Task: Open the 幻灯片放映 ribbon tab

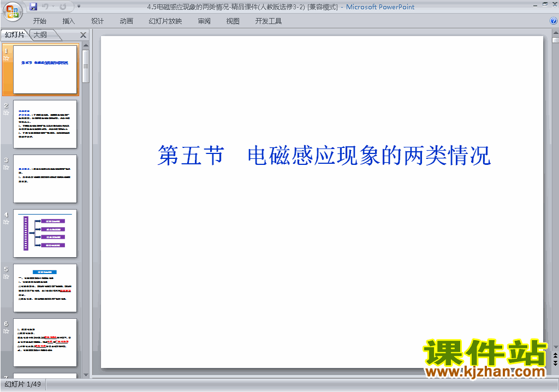Action: coord(165,21)
